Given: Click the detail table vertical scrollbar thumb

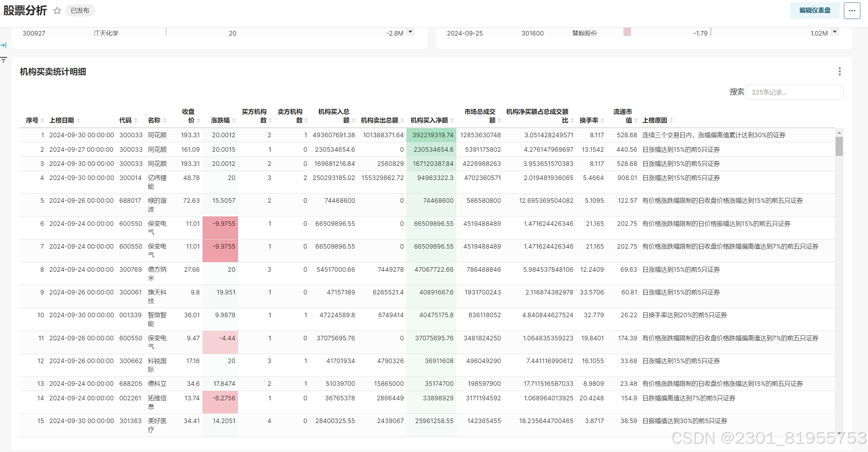Looking at the screenshot, I should (x=839, y=146).
